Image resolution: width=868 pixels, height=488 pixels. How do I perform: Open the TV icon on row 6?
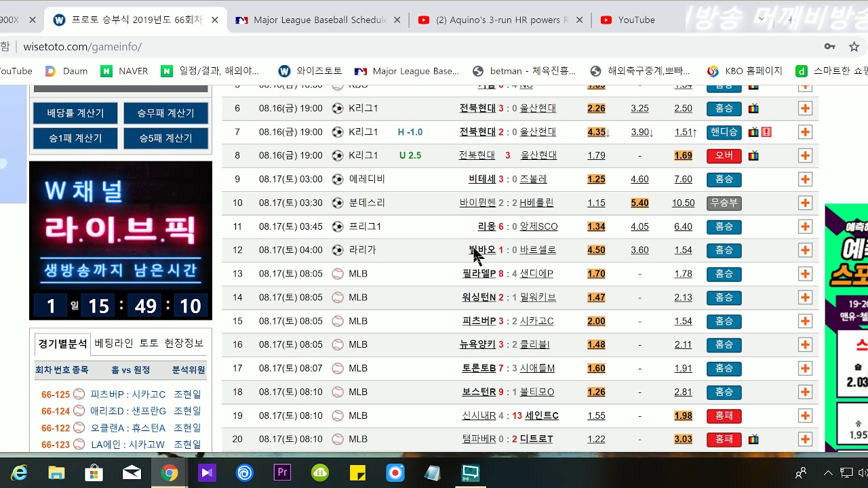753,108
